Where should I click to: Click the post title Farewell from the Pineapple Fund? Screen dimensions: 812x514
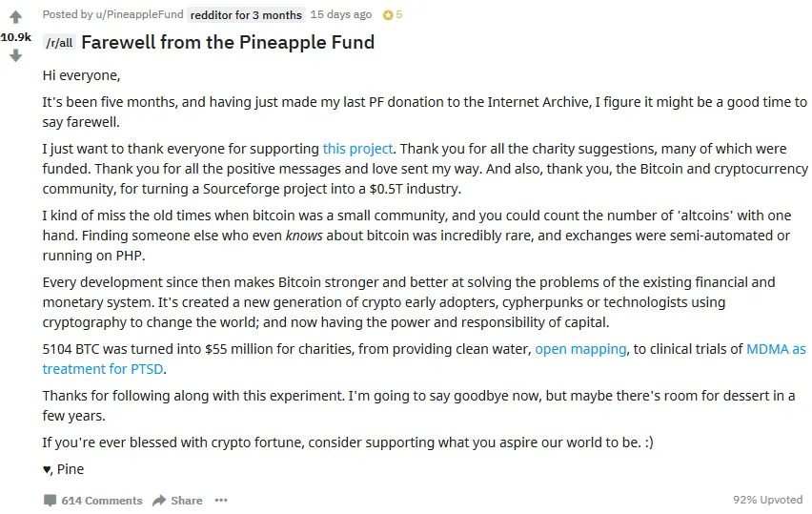coord(228,43)
